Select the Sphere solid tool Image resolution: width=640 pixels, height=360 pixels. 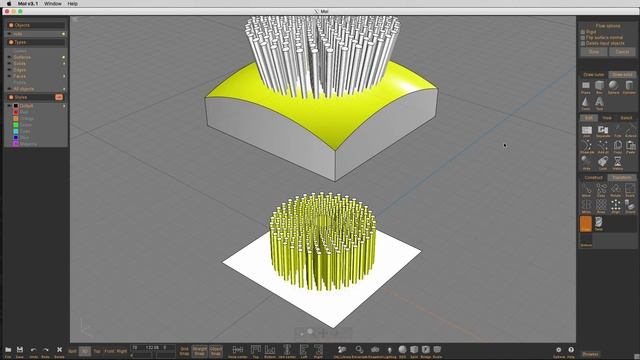pos(613,87)
